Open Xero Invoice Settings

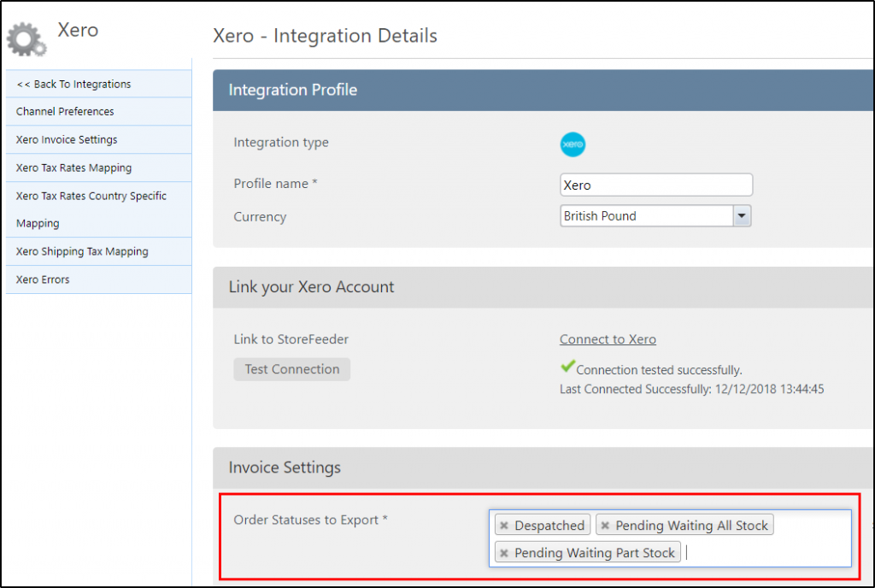[x=99, y=139]
